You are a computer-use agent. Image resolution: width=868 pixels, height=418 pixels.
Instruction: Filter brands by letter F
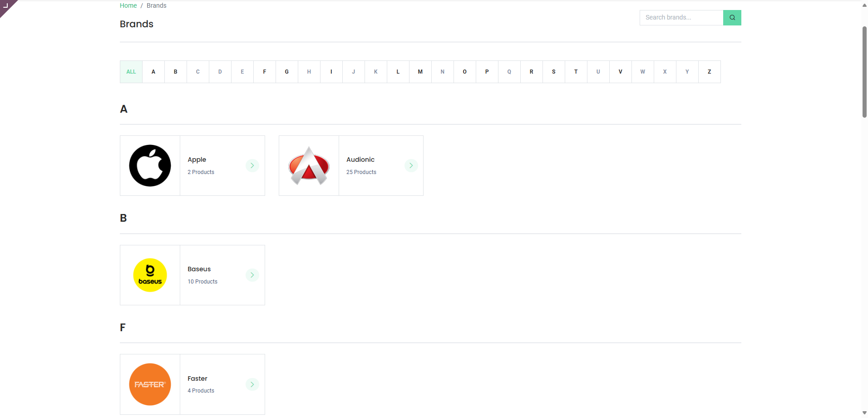(x=265, y=72)
